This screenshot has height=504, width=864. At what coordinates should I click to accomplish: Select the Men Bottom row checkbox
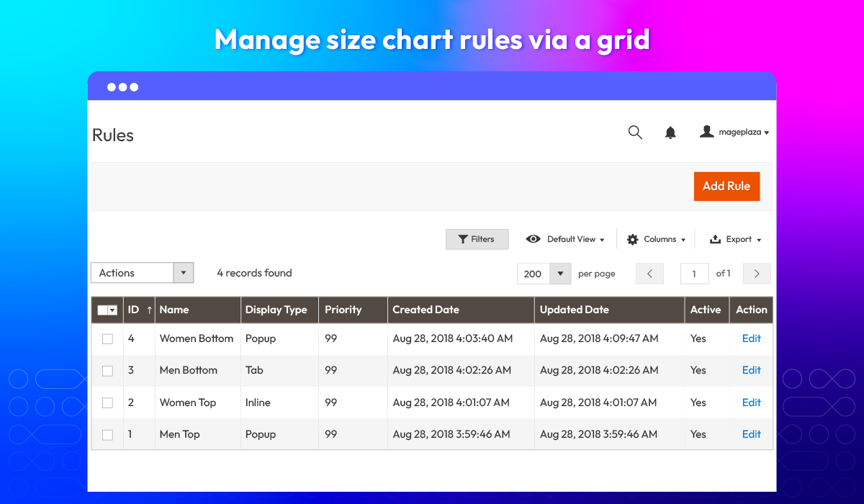(107, 371)
